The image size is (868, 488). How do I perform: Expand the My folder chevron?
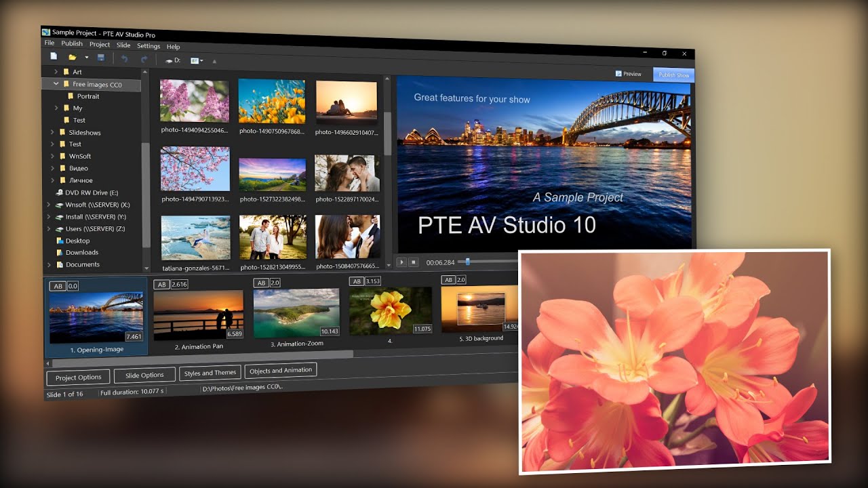click(56, 108)
